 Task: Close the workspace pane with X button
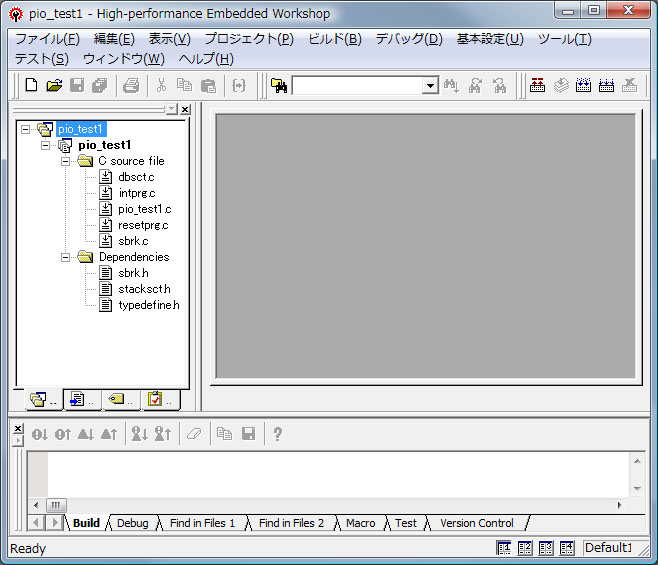185,109
